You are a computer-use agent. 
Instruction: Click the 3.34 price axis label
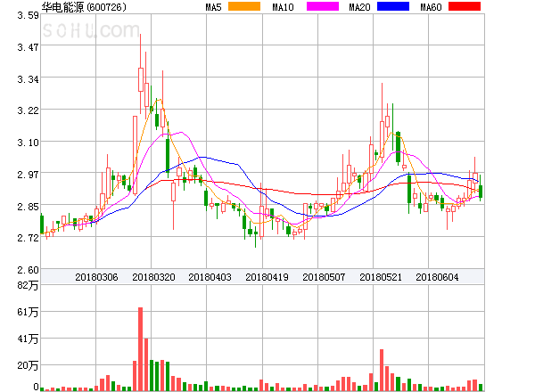28,79
